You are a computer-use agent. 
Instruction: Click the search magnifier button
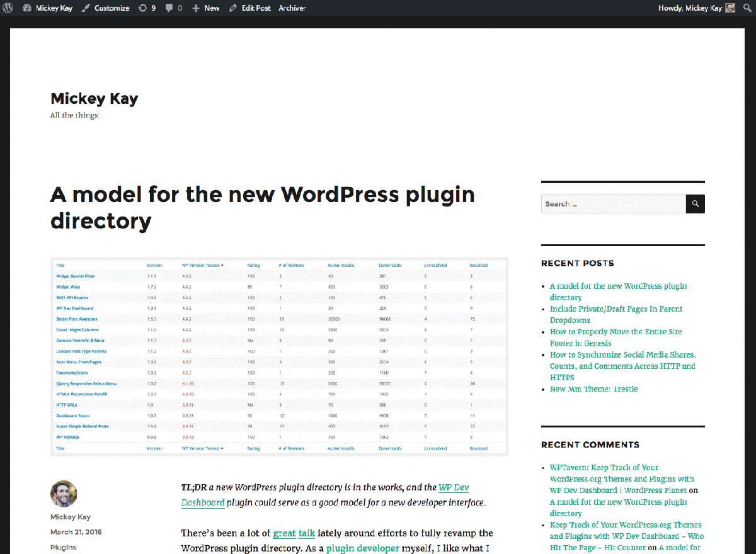pyautogui.click(x=696, y=204)
